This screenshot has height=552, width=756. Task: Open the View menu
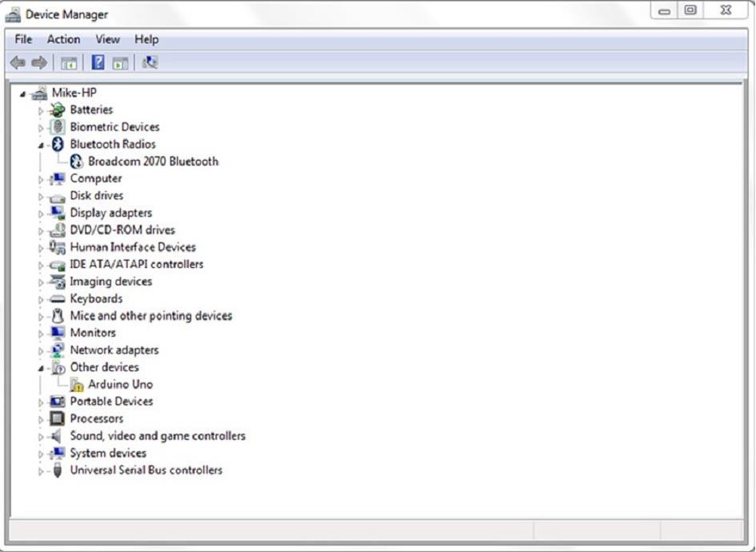tap(107, 39)
